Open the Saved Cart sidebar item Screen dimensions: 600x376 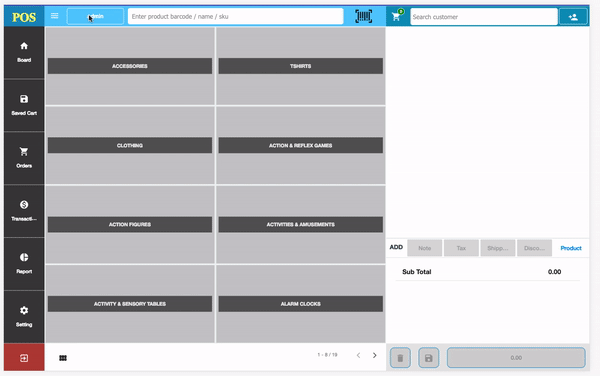point(24,105)
